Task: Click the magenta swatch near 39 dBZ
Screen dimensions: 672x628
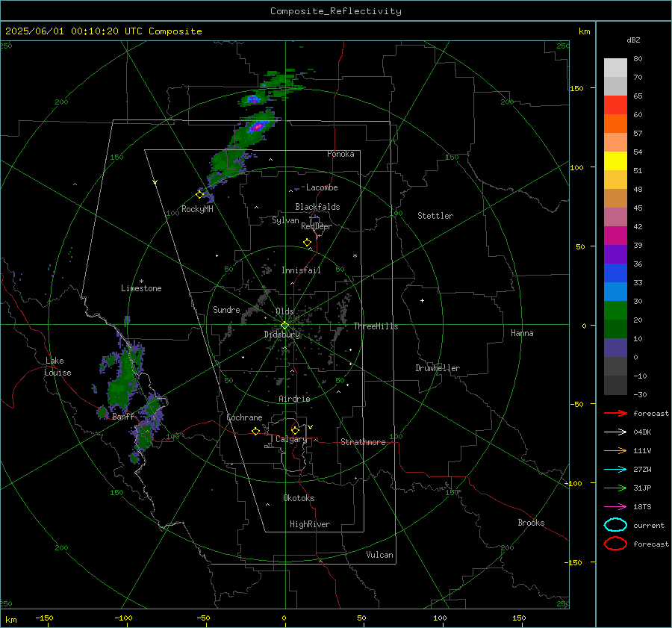Action: click(615, 236)
